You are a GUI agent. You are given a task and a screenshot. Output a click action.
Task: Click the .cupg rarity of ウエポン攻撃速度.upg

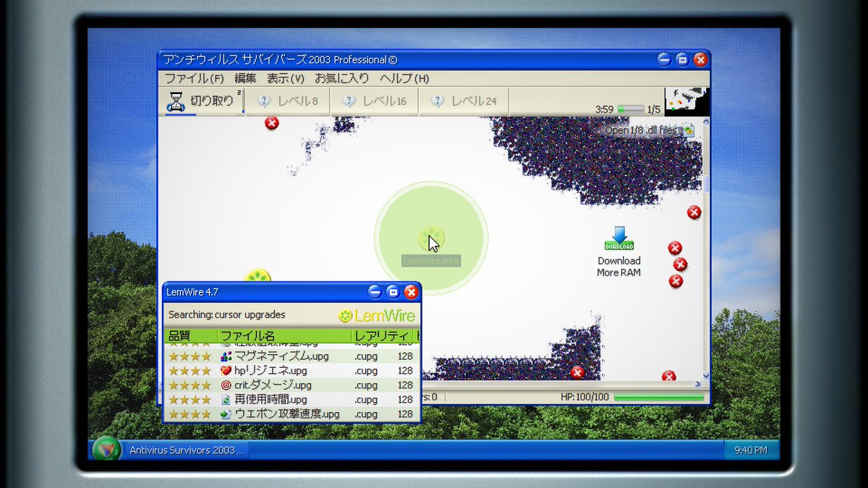coord(366,414)
